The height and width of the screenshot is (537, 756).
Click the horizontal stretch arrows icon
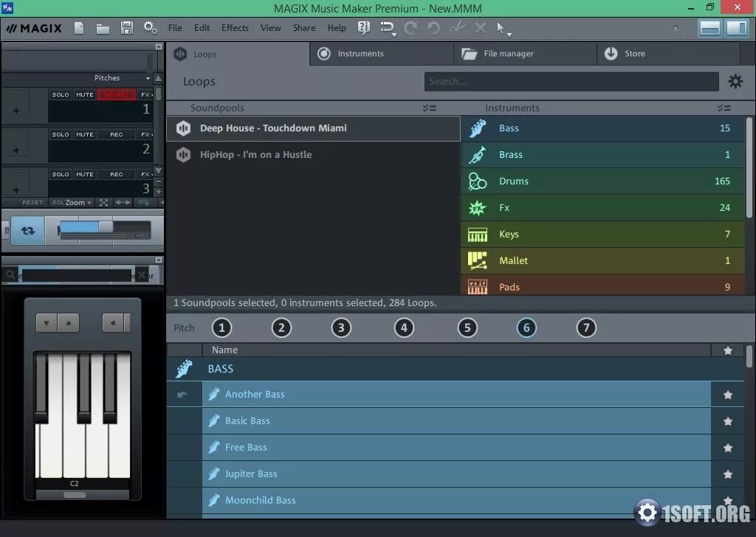123,203
